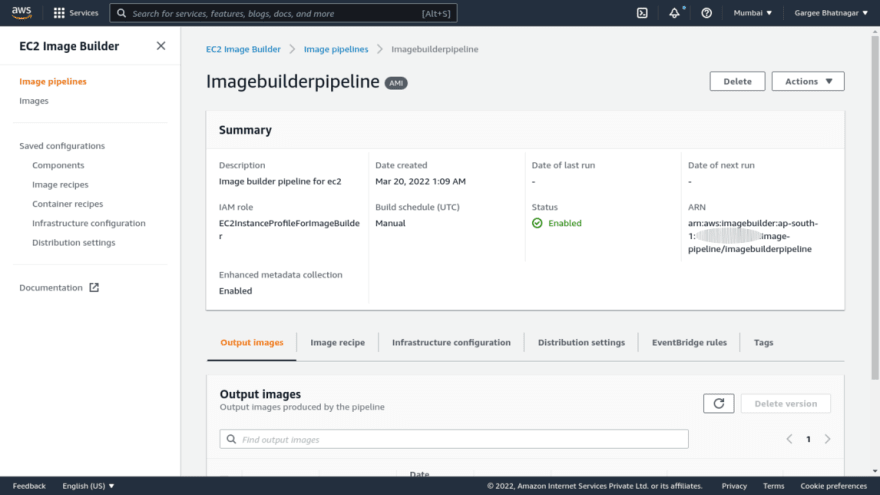Click the Find output images search field

(454, 439)
